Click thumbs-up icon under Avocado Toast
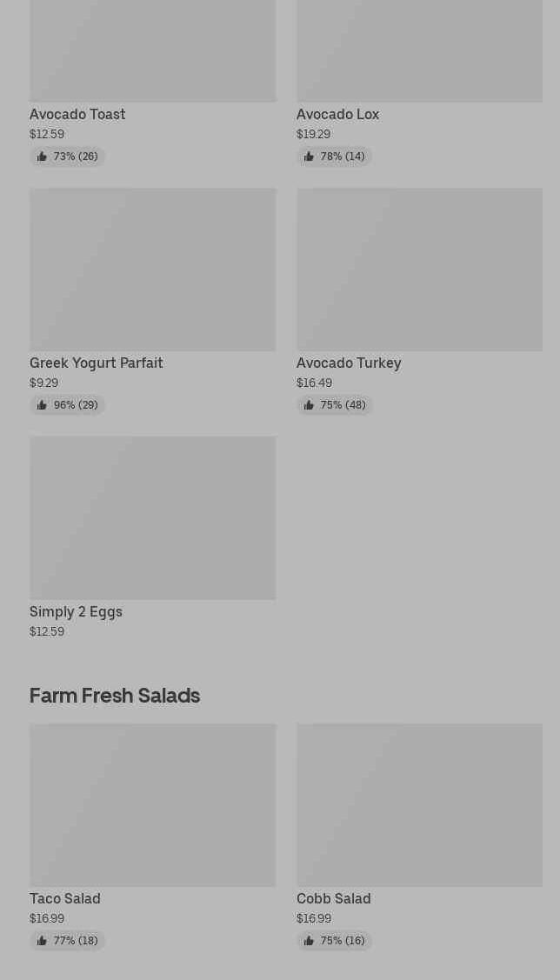The width and height of the screenshot is (560, 980). 42,157
